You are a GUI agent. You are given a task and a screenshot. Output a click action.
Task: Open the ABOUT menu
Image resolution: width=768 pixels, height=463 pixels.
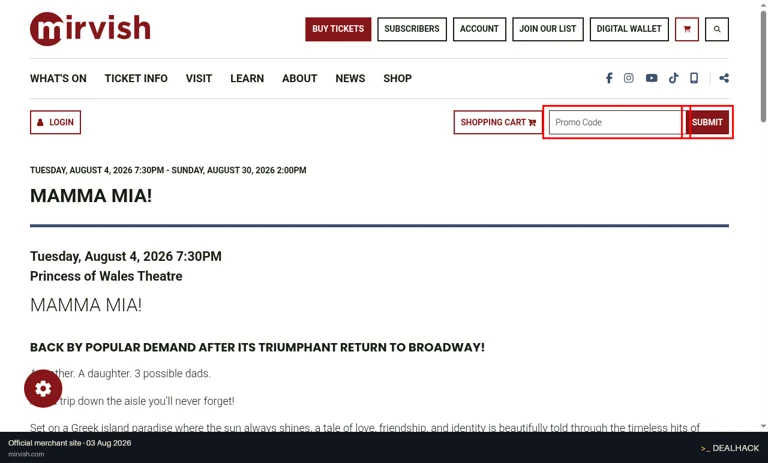coord(300,78)
